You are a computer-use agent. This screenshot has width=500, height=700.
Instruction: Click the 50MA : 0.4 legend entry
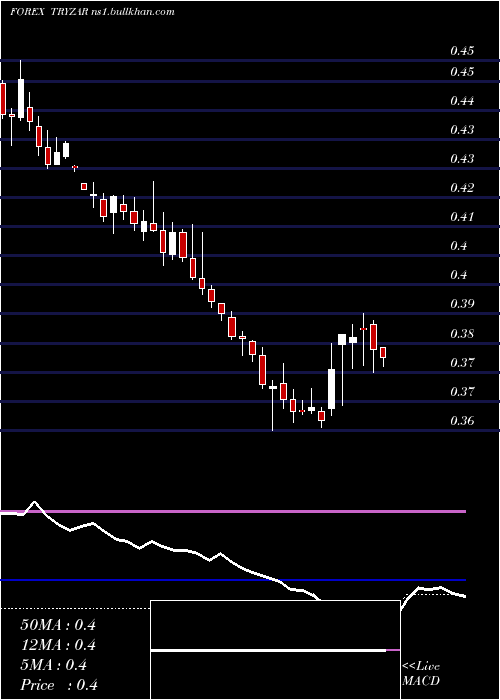(x=58, y=625)
